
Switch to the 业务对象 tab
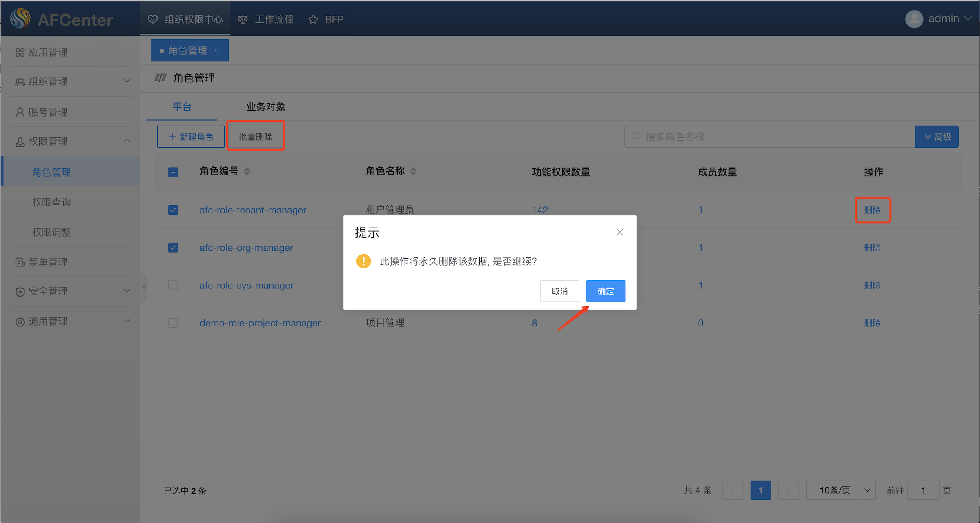pyautogui.click(x=265, y=107)
